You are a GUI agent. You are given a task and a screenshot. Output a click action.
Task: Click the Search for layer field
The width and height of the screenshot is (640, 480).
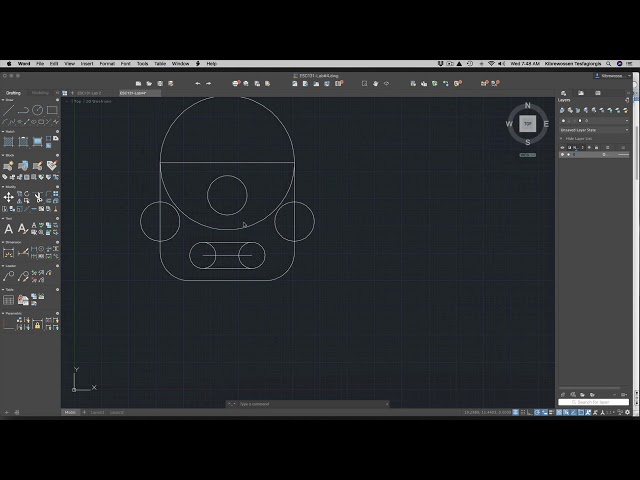(593, 402)
